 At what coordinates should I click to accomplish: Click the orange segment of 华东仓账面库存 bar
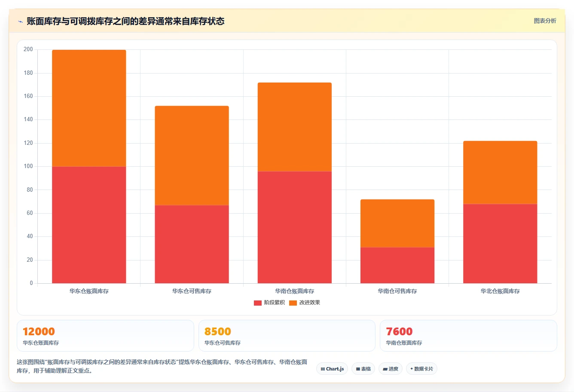pos(89,108)
